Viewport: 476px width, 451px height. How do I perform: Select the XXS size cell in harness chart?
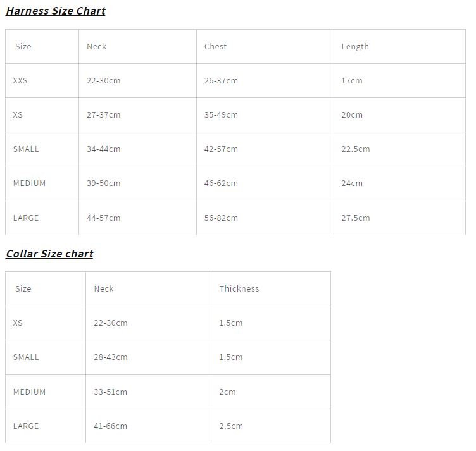point(20,81)
